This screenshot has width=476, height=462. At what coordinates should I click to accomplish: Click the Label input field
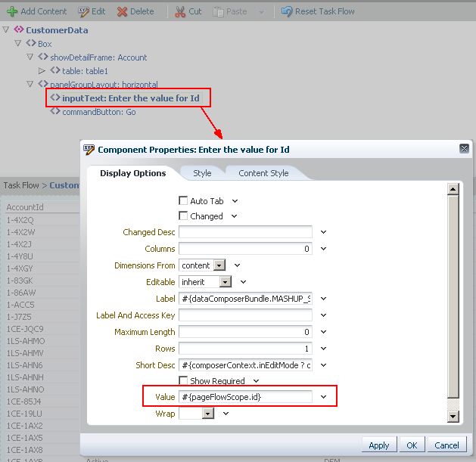(x=245, y=299)
